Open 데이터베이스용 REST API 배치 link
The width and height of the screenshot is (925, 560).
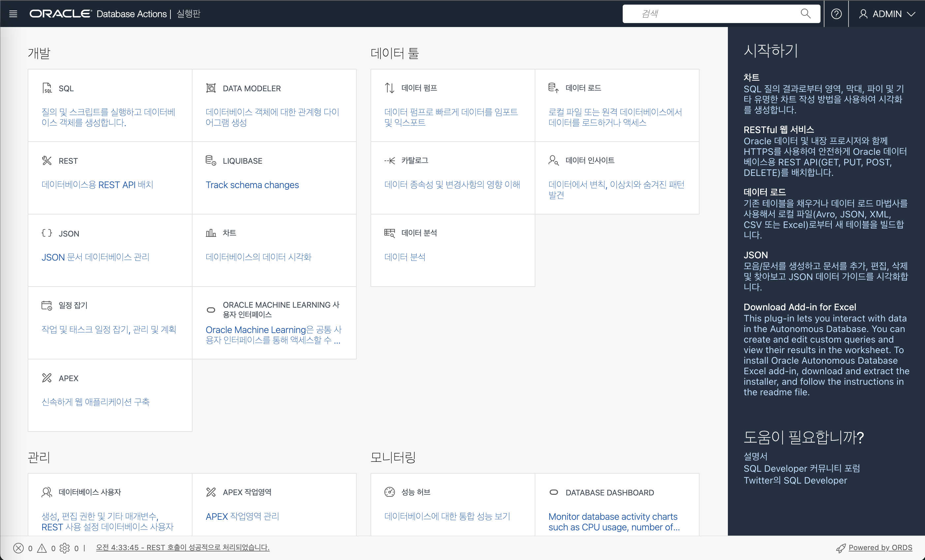click(97, 184)
